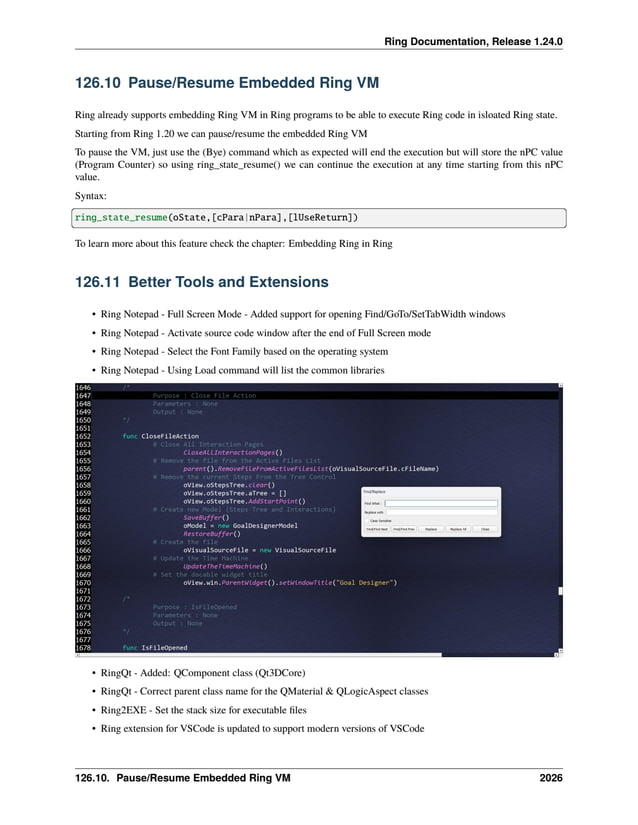The height and width of the screenshot is (825, 638).
Task: Click the Find what input field
Action: click(441, 504)
